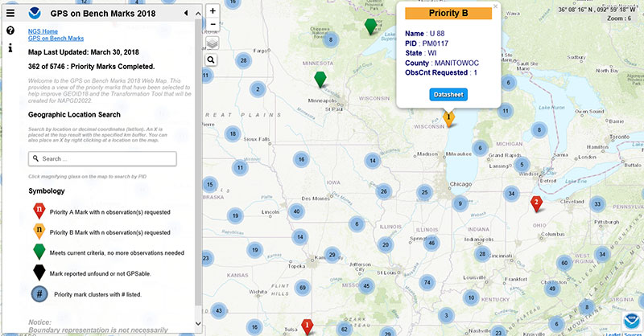Viewport: 644px width, 336px height.
Task: Open the GPS on Bench Marks link
Action: click(56, 39)
